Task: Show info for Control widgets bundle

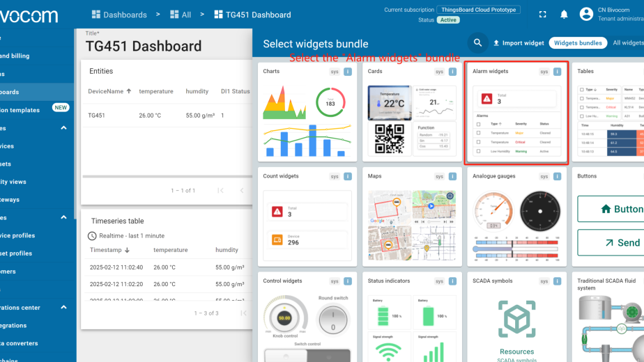Action: pos(348,281)
